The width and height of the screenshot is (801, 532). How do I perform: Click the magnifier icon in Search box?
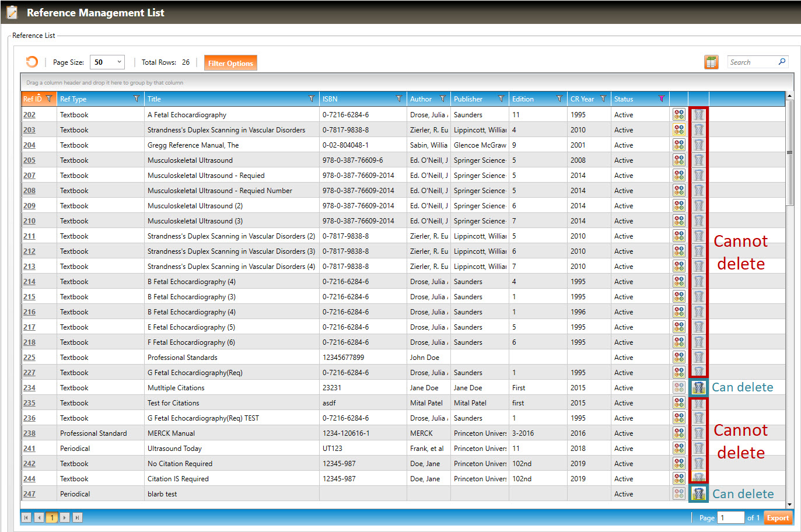(782, 62)
